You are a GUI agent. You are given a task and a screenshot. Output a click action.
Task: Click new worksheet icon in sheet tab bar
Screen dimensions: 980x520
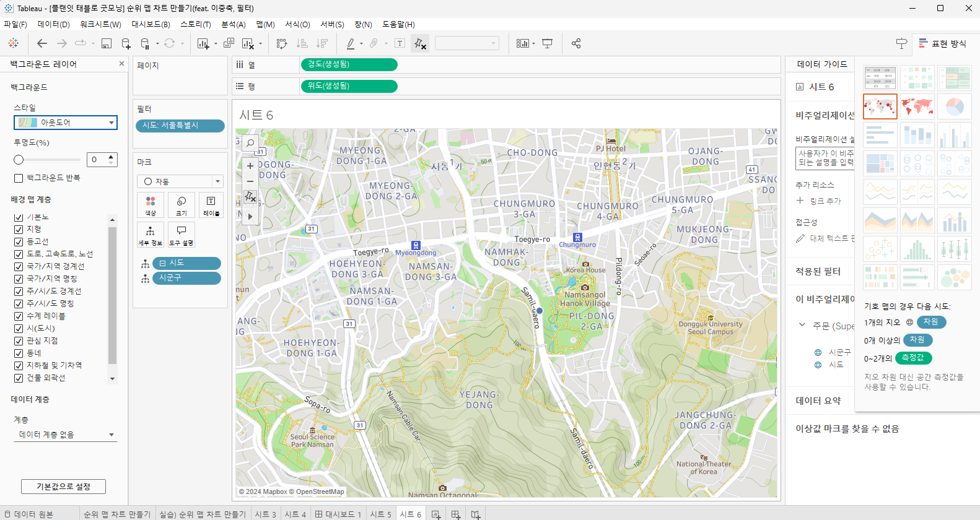pyautogui.click(x=436, y=514)
